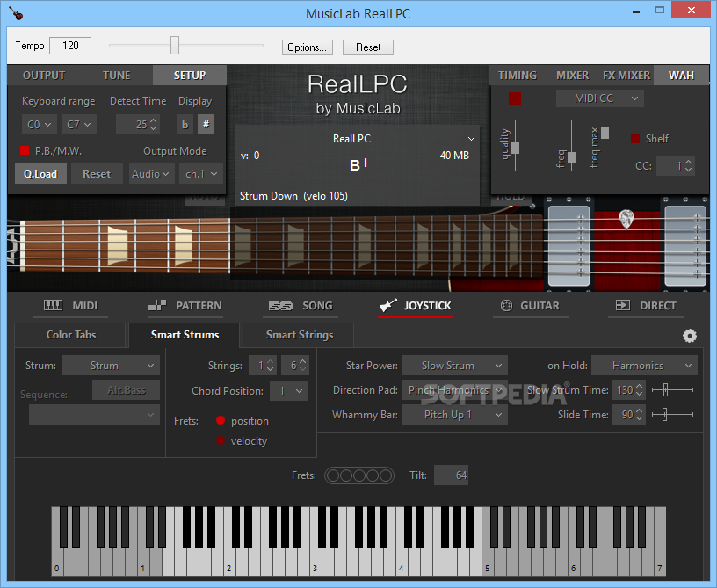Viewport: 717px width, 588px height.
Task: Click the Tilt value field
Action: (x=451, y=475)
